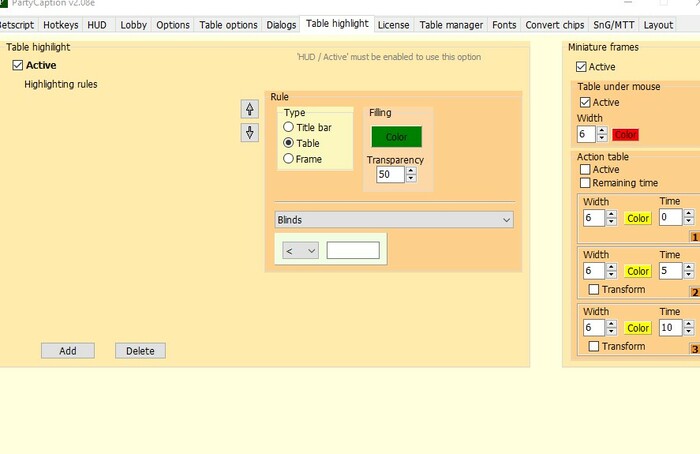The height and width of the screenshot is (454, 700).
Task: Switch to the Lobby tab
Action: pos(133,25)
